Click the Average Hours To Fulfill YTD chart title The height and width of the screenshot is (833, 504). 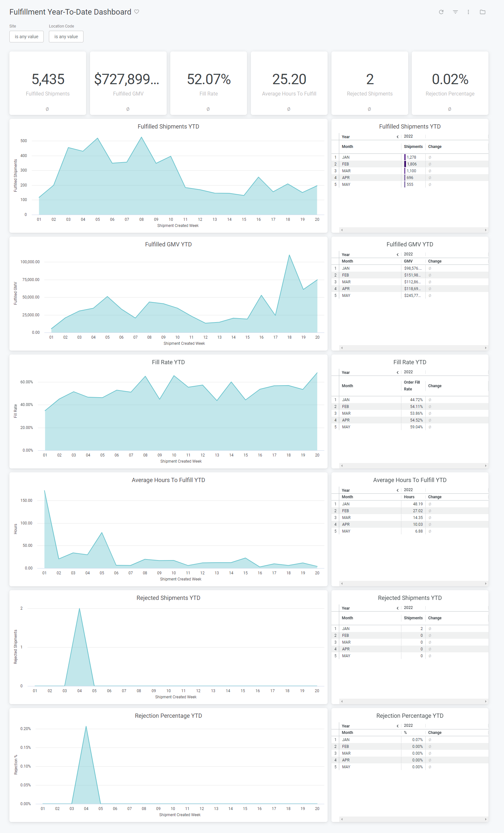[x=168, y=480]
